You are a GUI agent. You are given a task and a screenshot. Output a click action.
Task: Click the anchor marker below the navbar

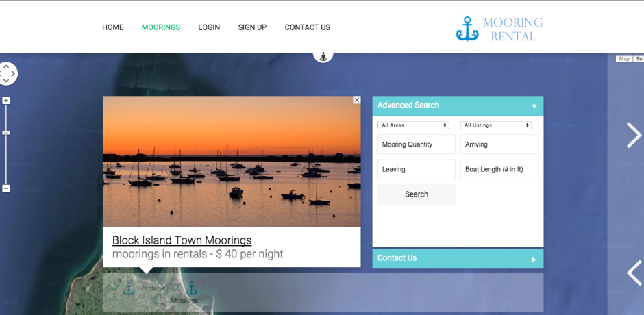pos(323,55)
